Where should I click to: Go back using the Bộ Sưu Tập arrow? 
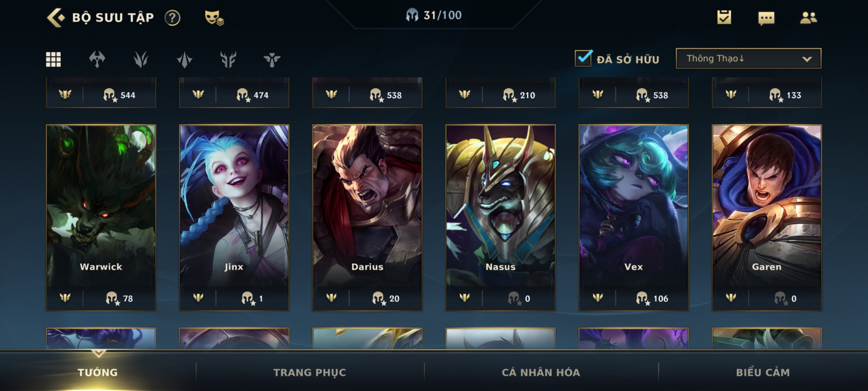tap(56, 17)
